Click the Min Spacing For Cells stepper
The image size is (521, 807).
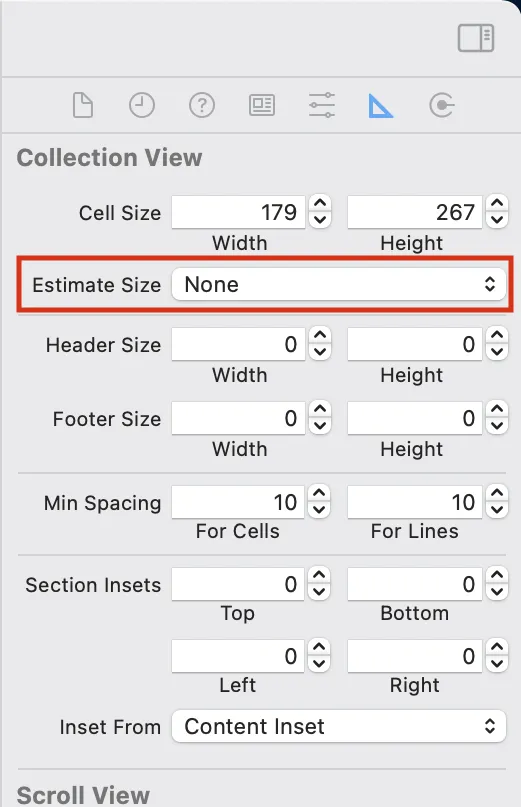(319, 502)
